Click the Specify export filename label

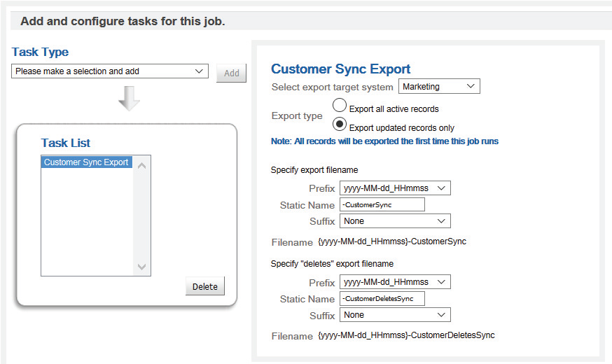[314, 170]
